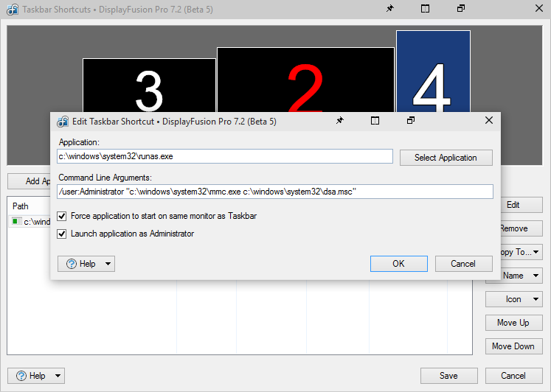This screenshot has width=551, height=392.
Task: Click the Application path text field
Action: 225,157
